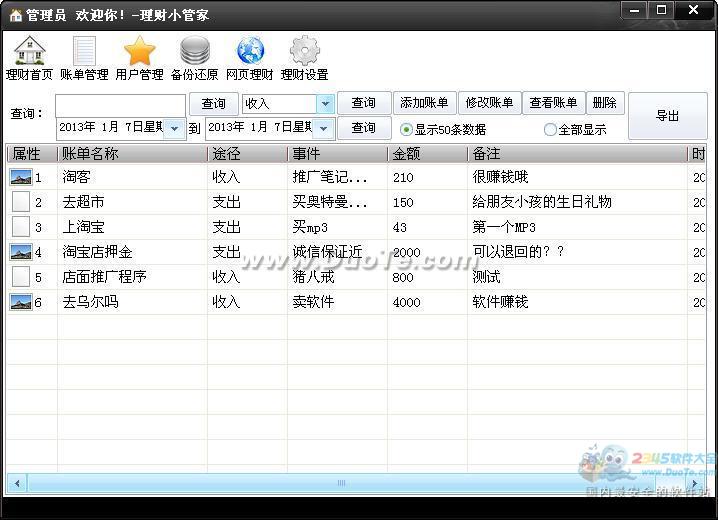Open 用户管理 star icon

[139, 51]
